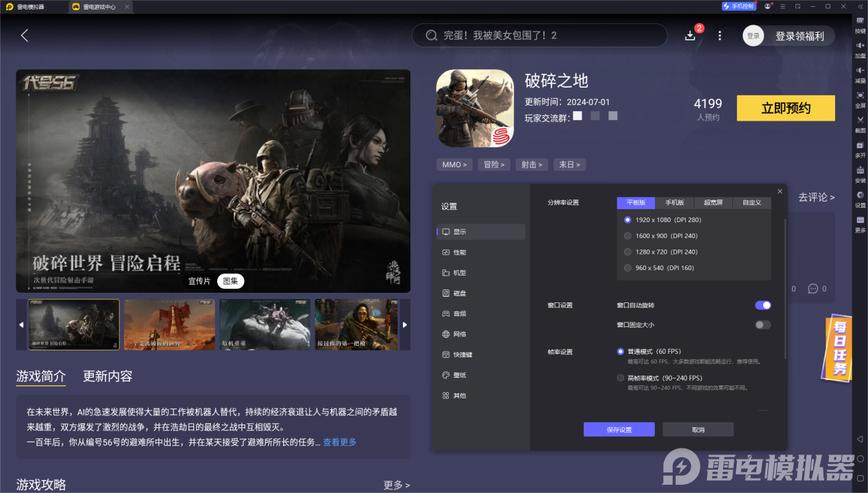
Task: Click the 更多 > link in 游戏攻略
Action: 396,485
